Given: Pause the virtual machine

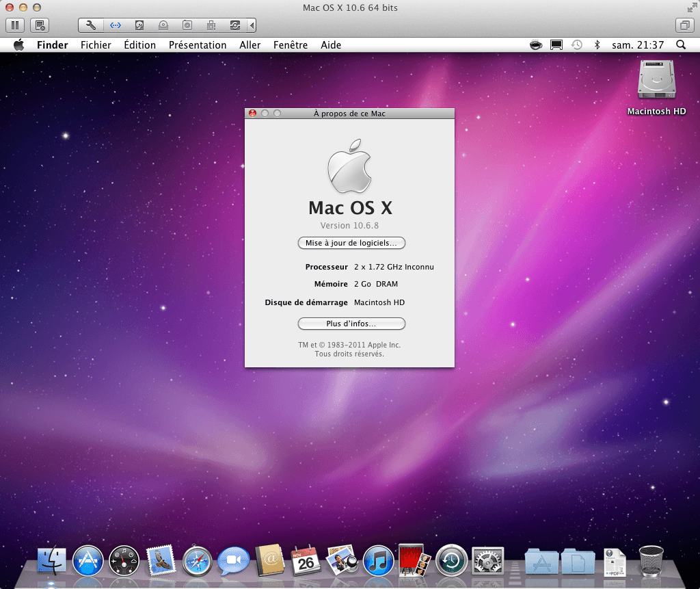Looking at the screenshot, I should coord(15,25).
